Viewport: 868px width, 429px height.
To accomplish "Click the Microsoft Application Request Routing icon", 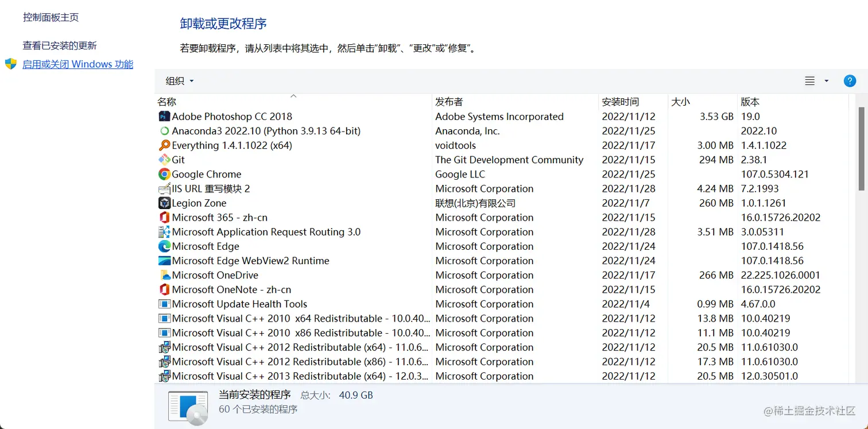I will click(x=164, y=232).
